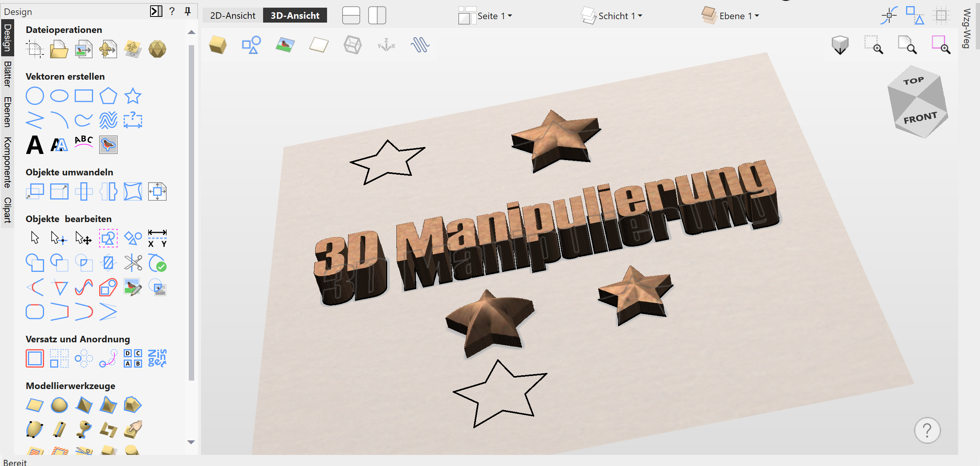The image size is (980, 466).
Task: Toggle the material block display
Action: pyautogui.click(x=319, y=45)
